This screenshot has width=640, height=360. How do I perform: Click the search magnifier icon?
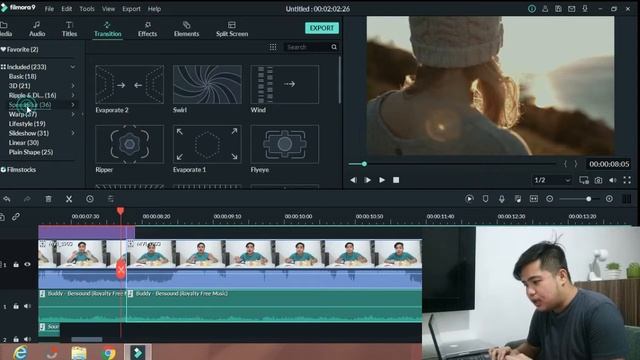pyautogui.click(x=334, y=47)
